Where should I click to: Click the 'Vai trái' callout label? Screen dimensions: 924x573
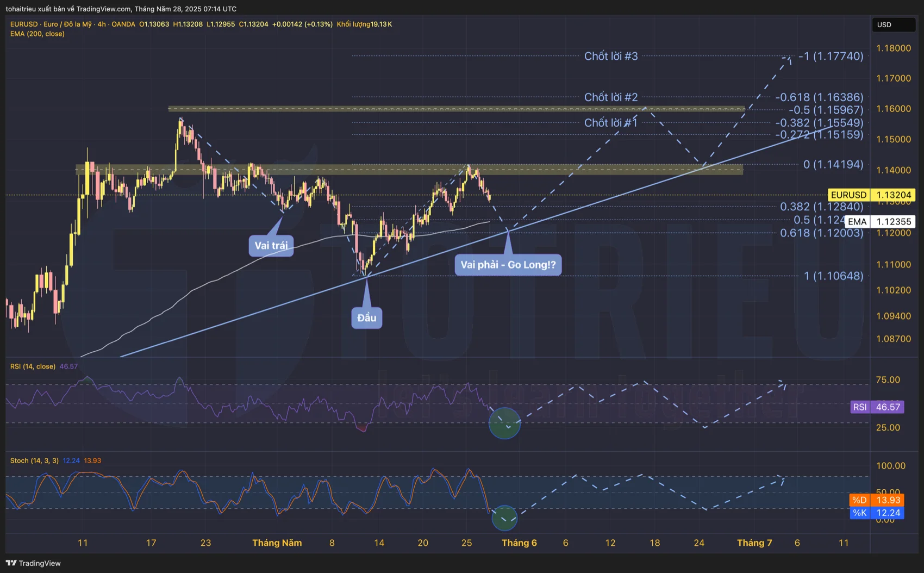tap(271, 246)
